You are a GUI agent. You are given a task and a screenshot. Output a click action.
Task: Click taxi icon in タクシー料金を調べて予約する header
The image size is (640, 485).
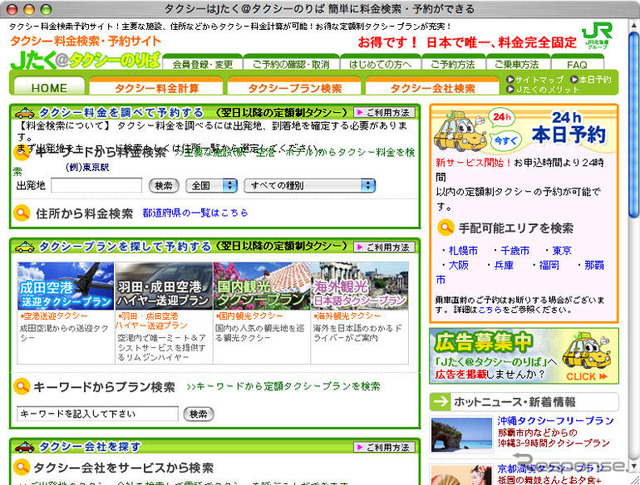25,112
